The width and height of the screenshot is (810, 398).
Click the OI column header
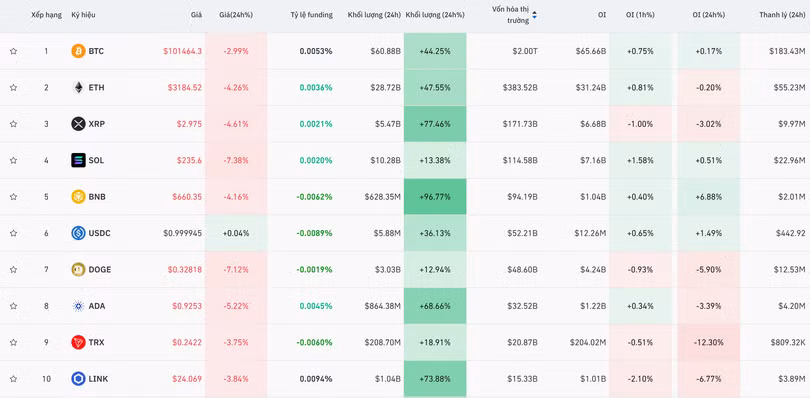602,15
